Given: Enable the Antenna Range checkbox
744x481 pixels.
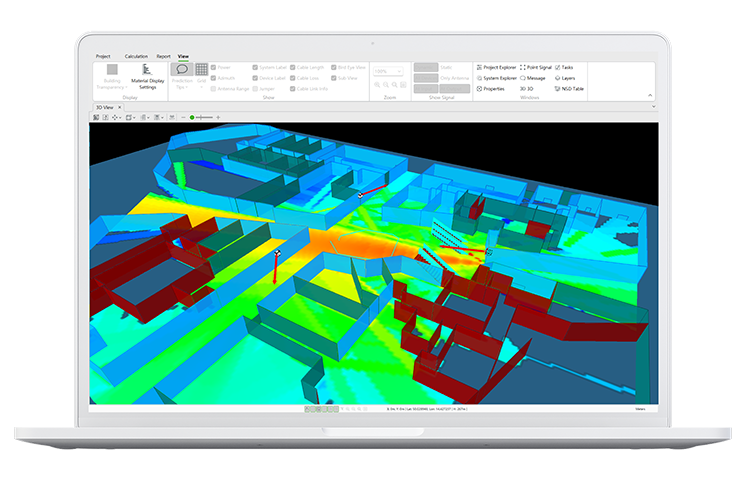Looking at the screenshot, I should point(214,89).
